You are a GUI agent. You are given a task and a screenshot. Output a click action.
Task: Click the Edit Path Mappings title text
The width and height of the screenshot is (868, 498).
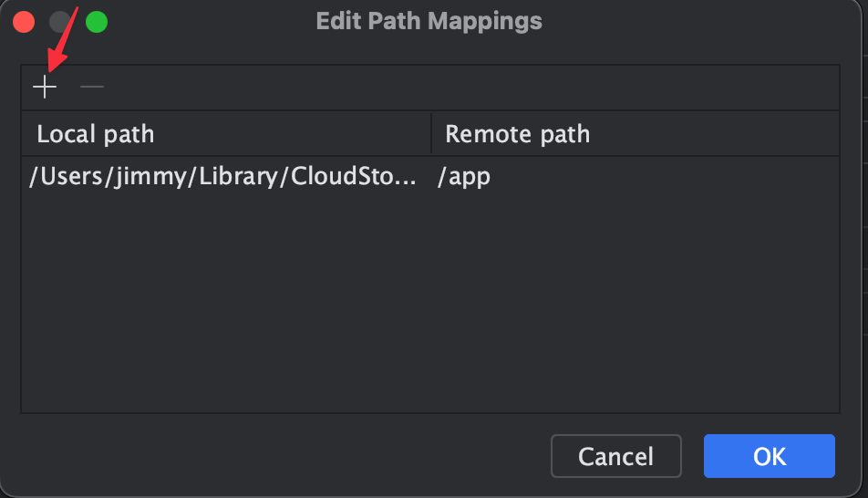(429, 21)
